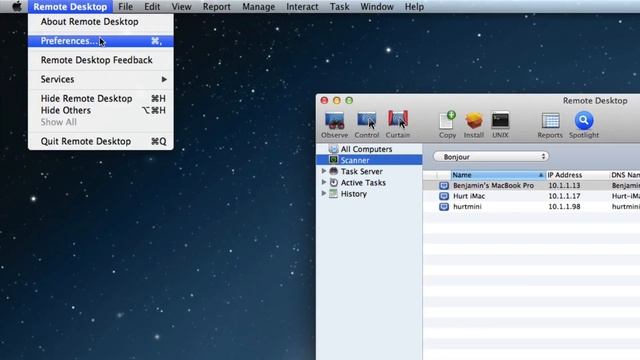Select the Hurt iMac row
Image resolution: width=640 pixels, height=360 pixels.
[531, 196]
